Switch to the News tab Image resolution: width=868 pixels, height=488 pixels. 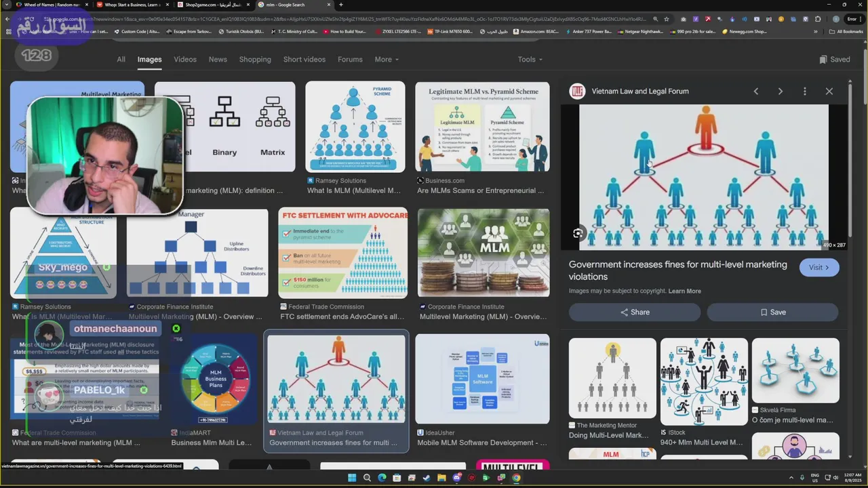218,59
